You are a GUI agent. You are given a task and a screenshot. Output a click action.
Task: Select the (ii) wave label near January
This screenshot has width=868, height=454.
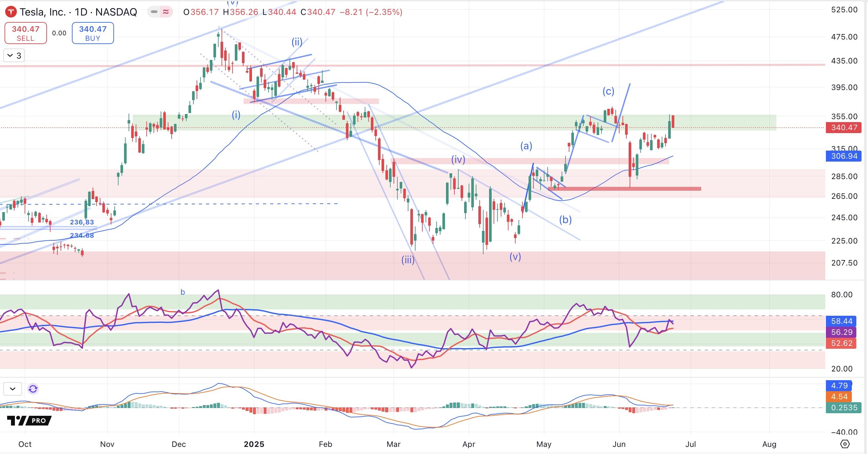click(x=297, y=42)
